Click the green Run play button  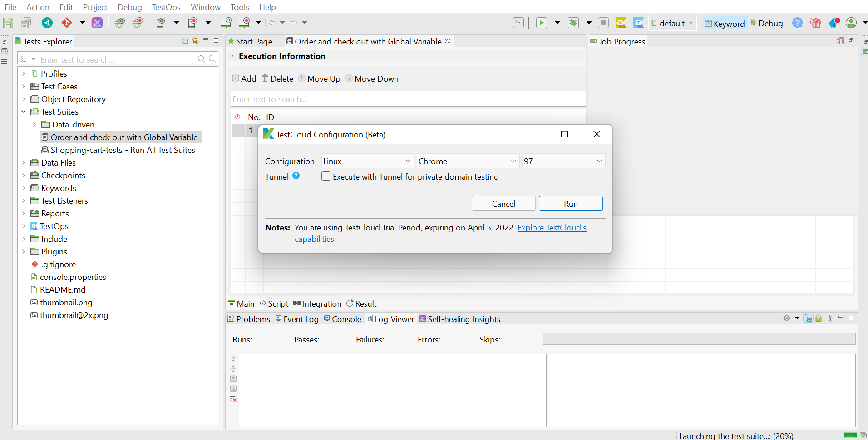coord(542,23)
